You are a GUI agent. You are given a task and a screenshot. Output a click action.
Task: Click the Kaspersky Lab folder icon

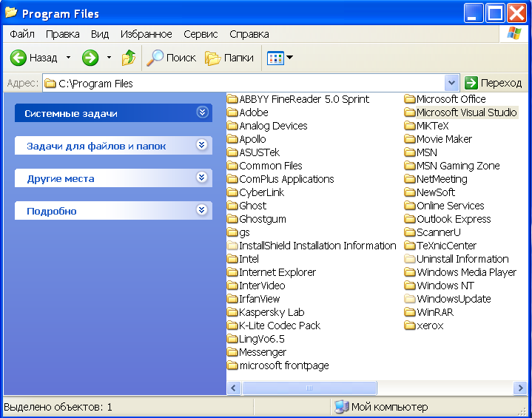pyautogui.click(x=232, y=312)
